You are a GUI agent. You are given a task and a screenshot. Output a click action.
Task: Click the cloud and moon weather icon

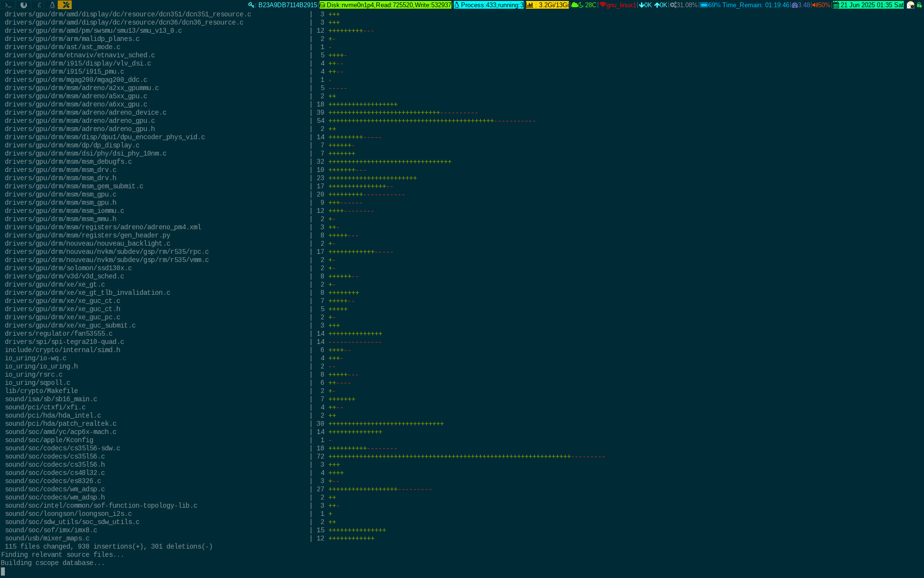(577, 5)
